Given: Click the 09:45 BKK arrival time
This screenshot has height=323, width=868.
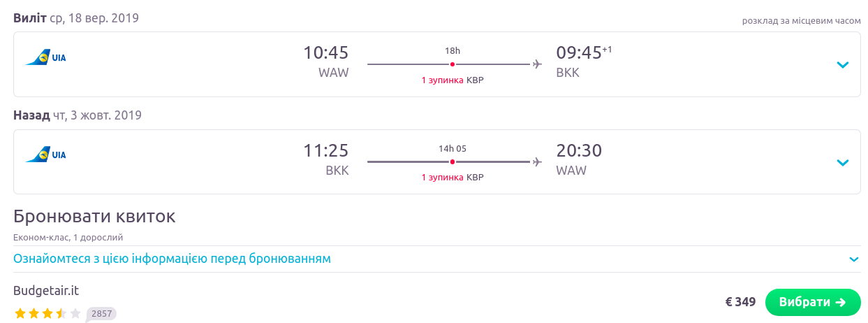Looking at the screenshot, I should tap(578, 53).
